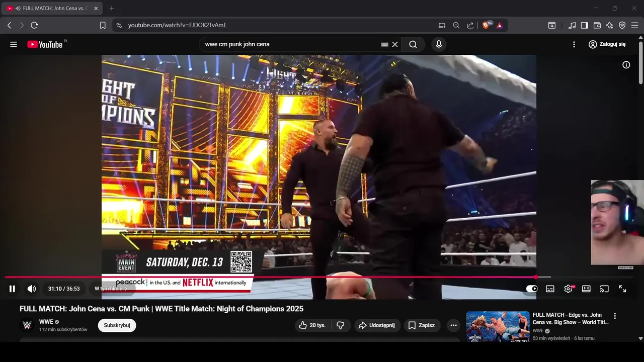Close the YouTube browser tab
Viewport: 644px width, 362px height.
click(96, 9)
